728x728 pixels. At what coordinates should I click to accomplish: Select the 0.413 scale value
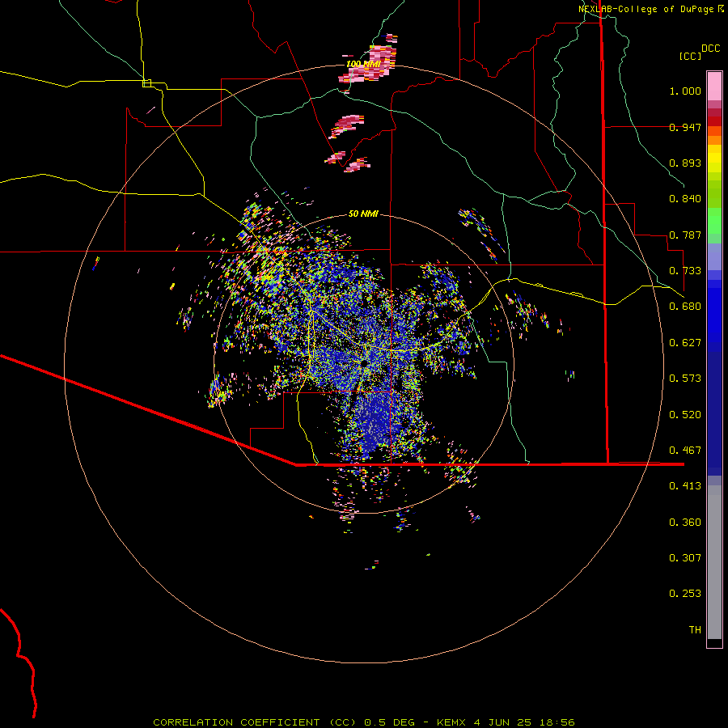click(685, 486)
